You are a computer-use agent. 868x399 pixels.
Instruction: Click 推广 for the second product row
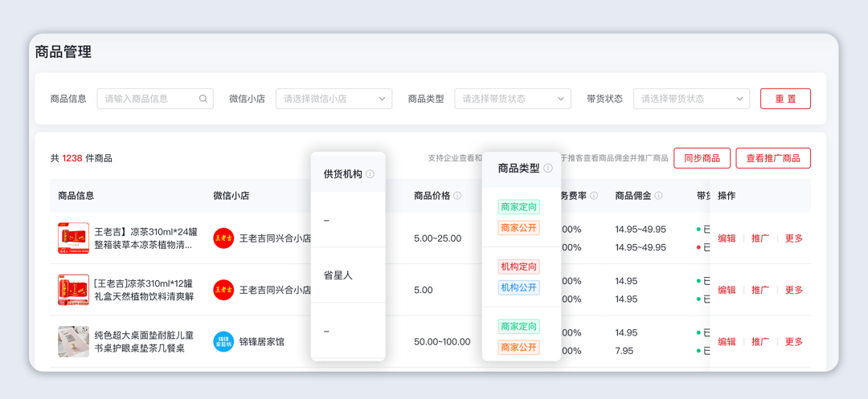pyautogui.click(x=760, y=290)
